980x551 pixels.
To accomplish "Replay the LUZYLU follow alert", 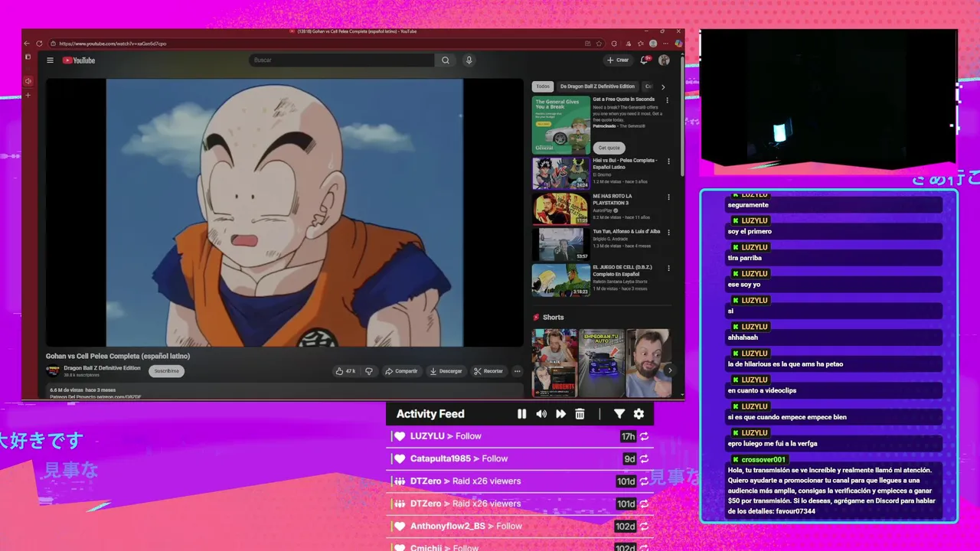I will coord(644,436).
